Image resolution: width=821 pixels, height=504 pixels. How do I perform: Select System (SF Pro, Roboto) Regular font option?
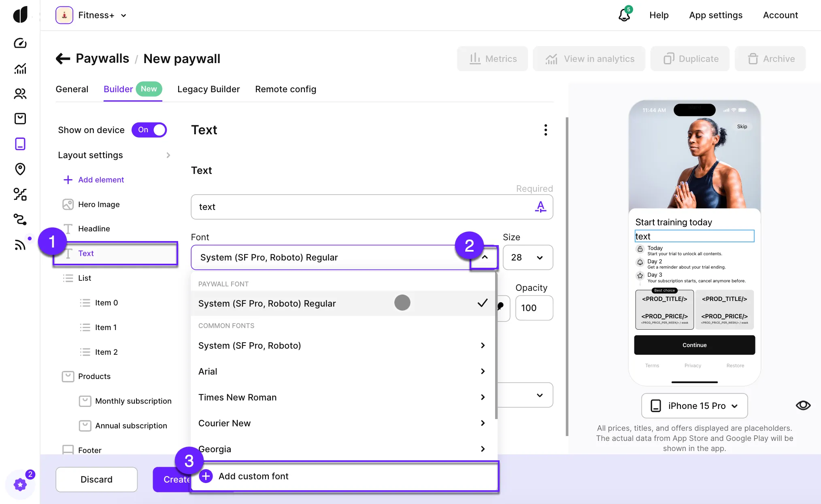coord(267,303)
